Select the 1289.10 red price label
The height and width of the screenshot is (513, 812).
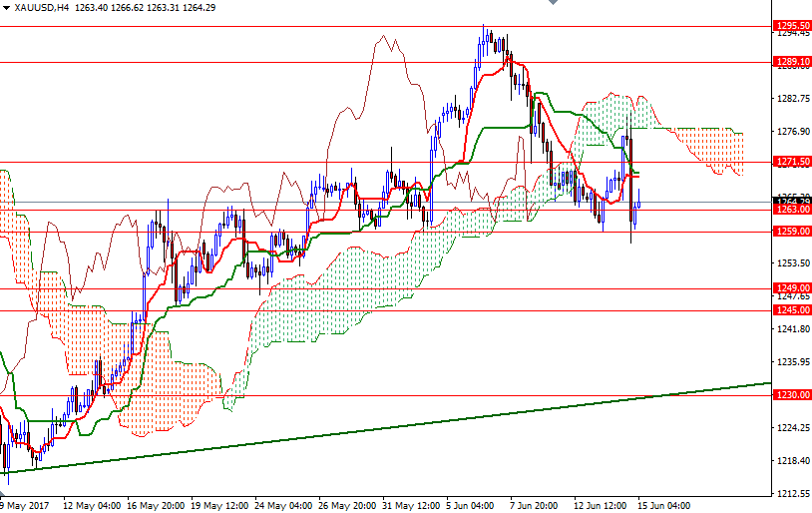[791, 62]
